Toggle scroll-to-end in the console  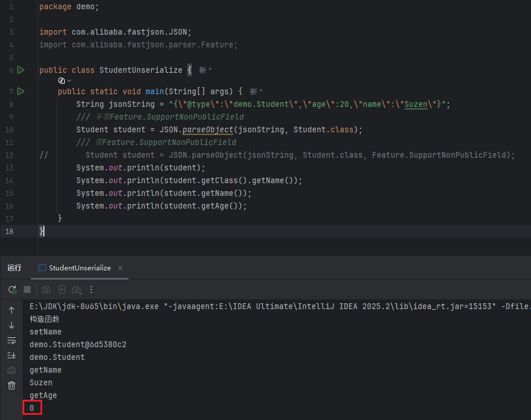click(12, 355)
